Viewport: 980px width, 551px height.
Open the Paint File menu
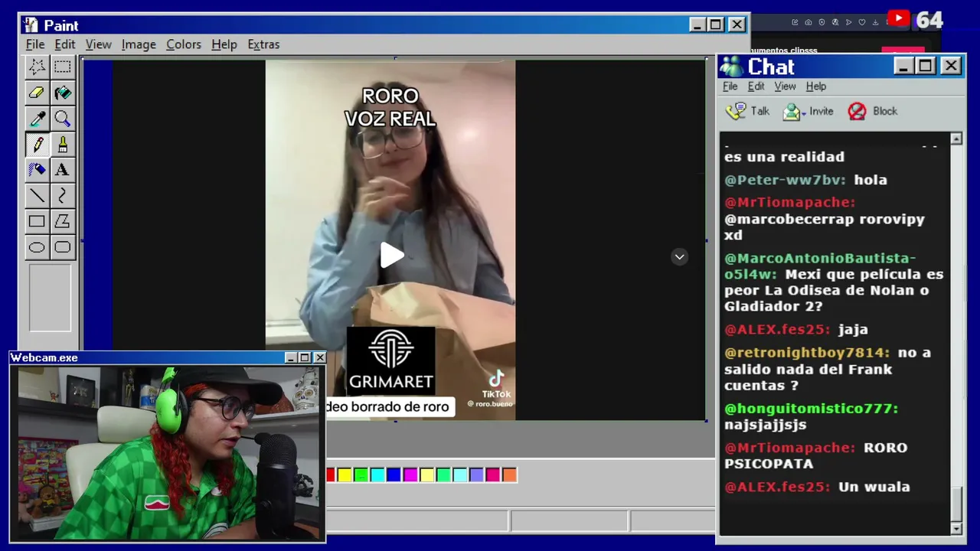pyautogui.click(x=35, y=44)
